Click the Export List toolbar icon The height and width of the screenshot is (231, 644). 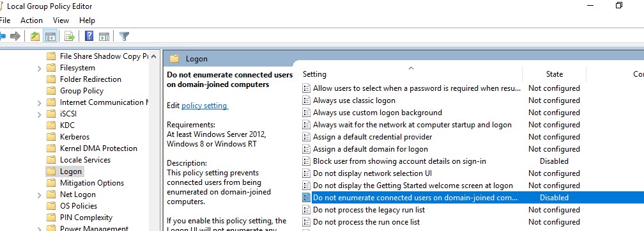[70, 36]
